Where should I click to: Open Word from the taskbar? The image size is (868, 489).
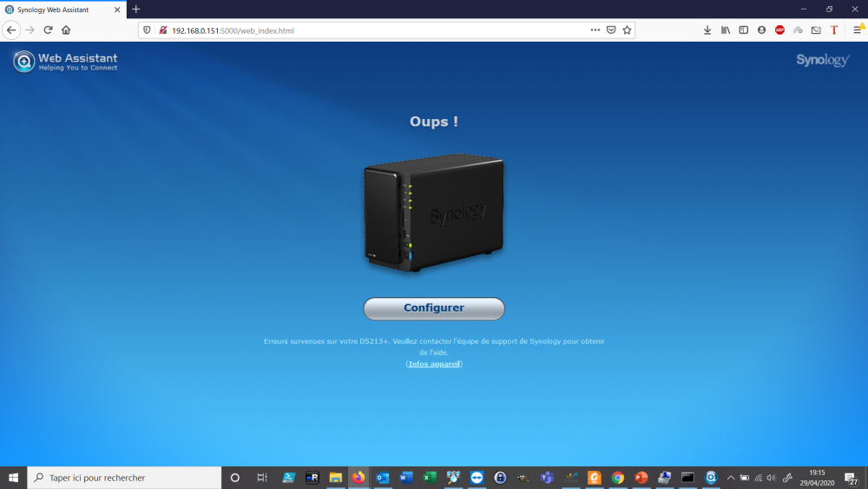click(406, 478)
